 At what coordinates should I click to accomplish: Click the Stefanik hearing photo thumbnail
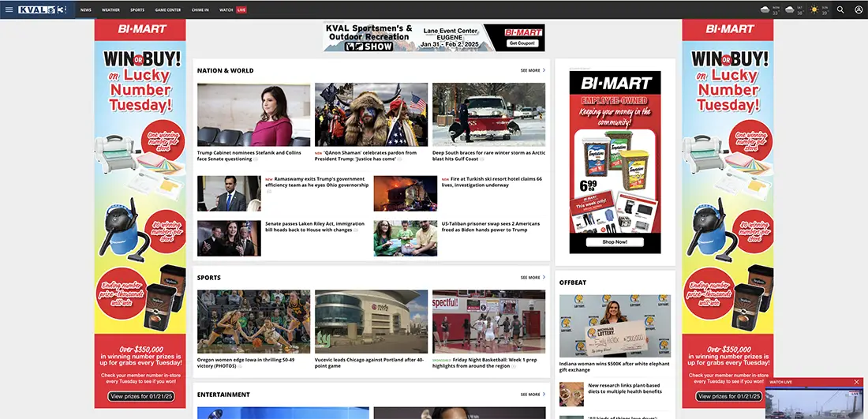(x=253, y=114)
